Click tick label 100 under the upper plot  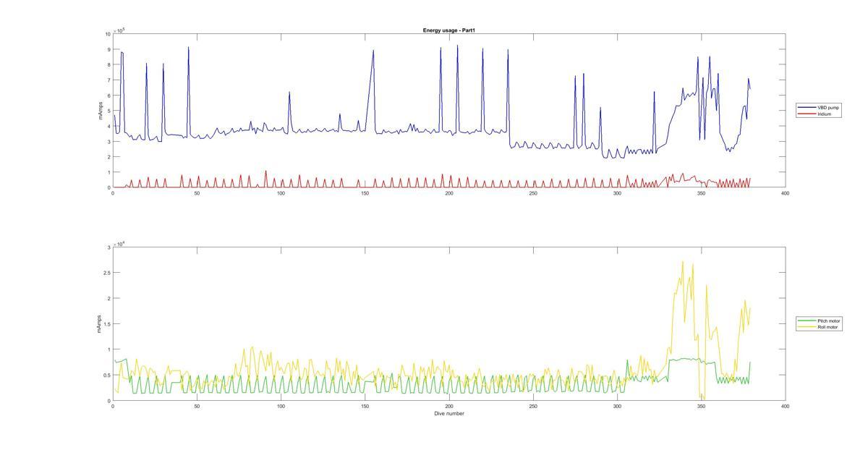click(281, 193)
